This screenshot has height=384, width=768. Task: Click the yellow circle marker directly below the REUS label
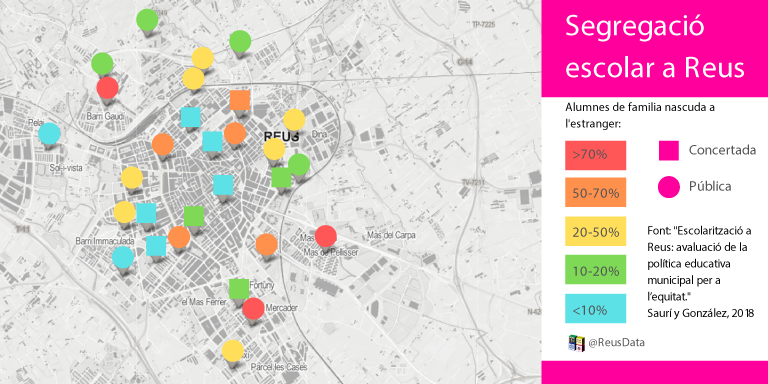[274, 149]
